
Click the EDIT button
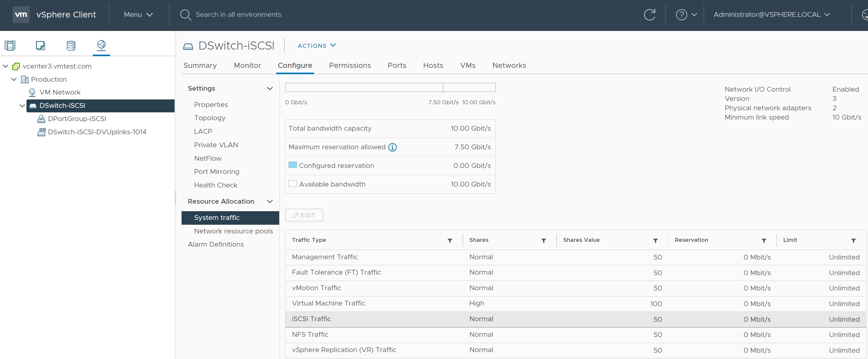304,215
